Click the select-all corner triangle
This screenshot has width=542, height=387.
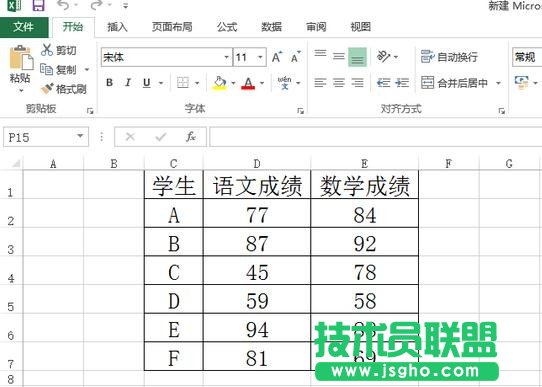pos(16,163)
